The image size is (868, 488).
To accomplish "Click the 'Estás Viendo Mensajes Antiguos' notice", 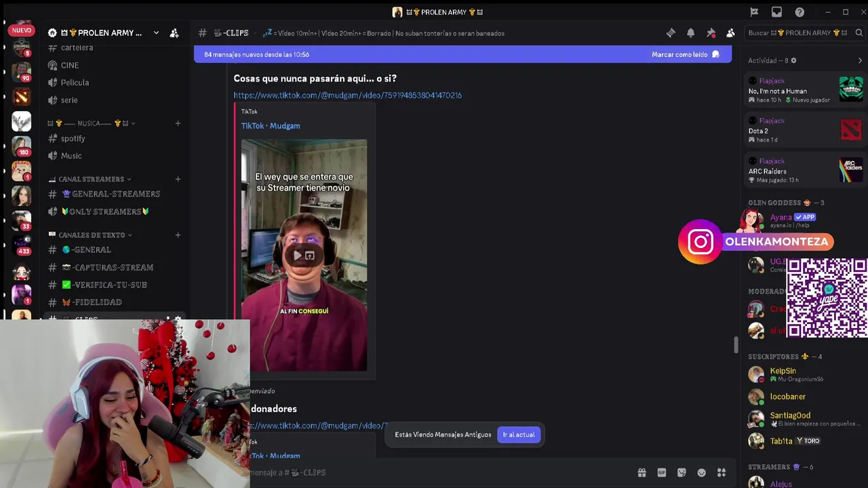I will tap(443, 434).
